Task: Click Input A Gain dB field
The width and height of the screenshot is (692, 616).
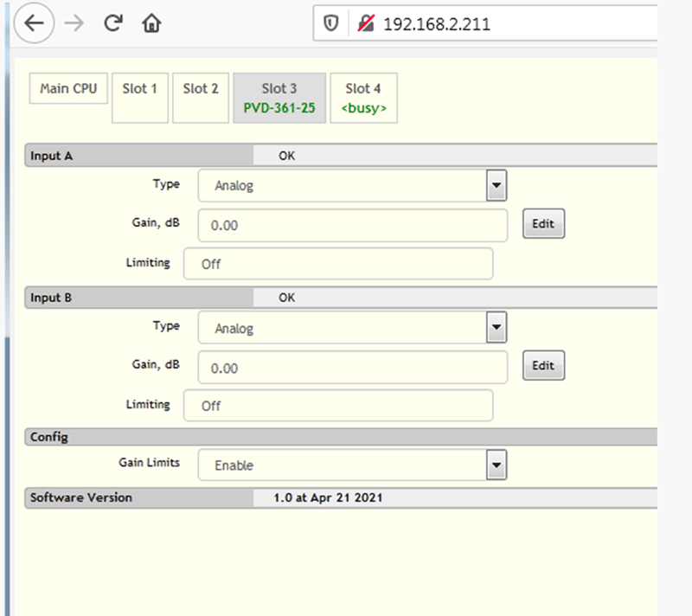Action: click(352, 225)
